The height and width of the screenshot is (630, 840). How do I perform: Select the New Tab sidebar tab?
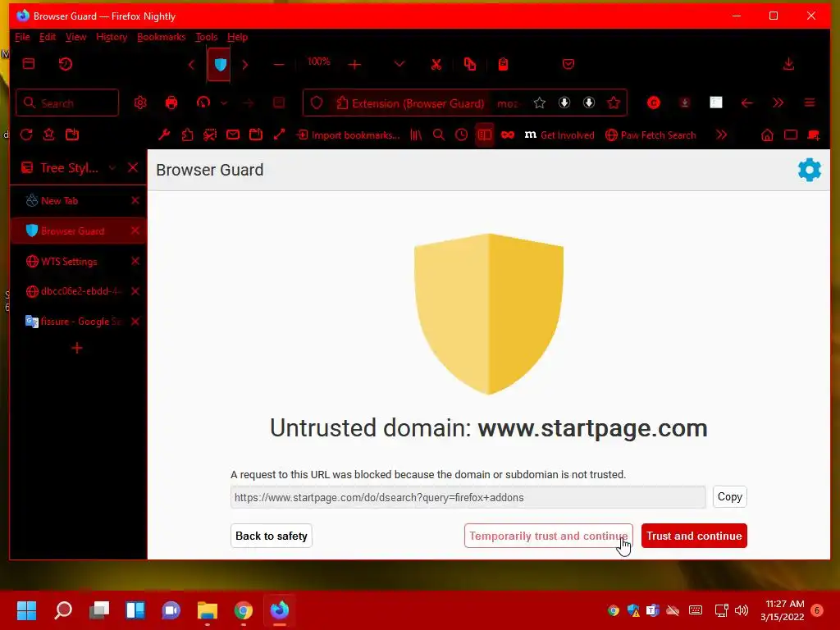78,200
